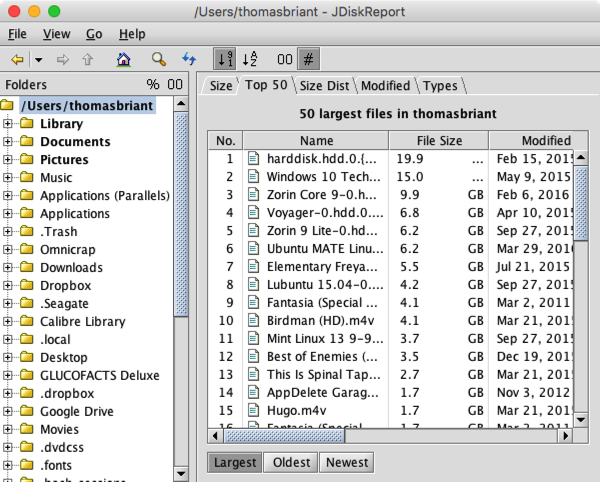Screen dimensions: 600x482
Task: Toggle sort by size descending button
Action: (225, 59)
